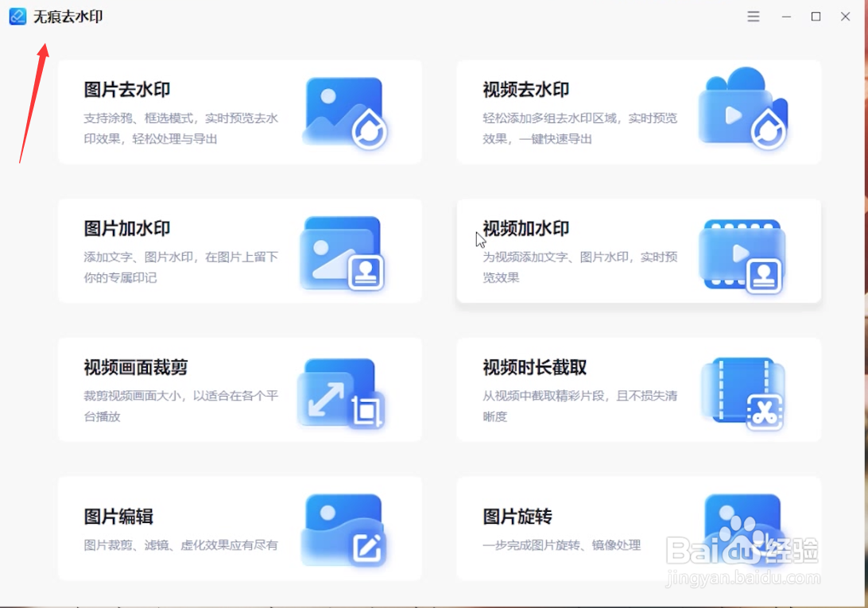
Task: Open the hamburger menu at top right
Action: pyautogui.click(x=752, y=16)
